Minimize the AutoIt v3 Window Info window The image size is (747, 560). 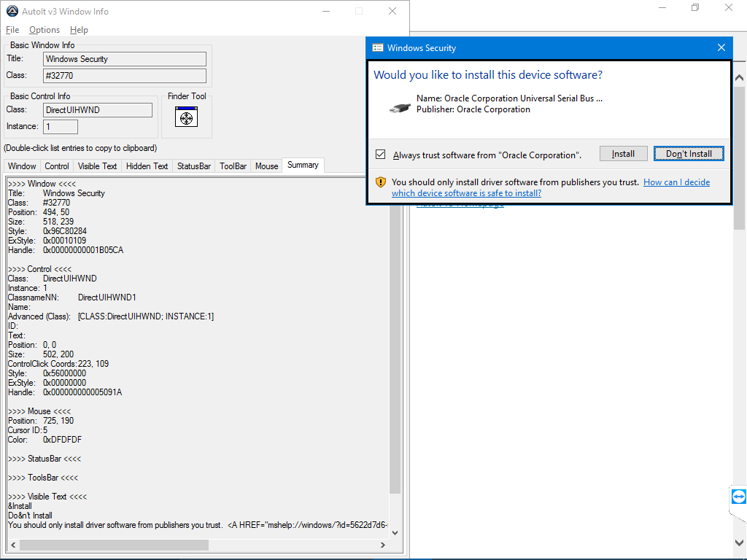coord(326,11)
